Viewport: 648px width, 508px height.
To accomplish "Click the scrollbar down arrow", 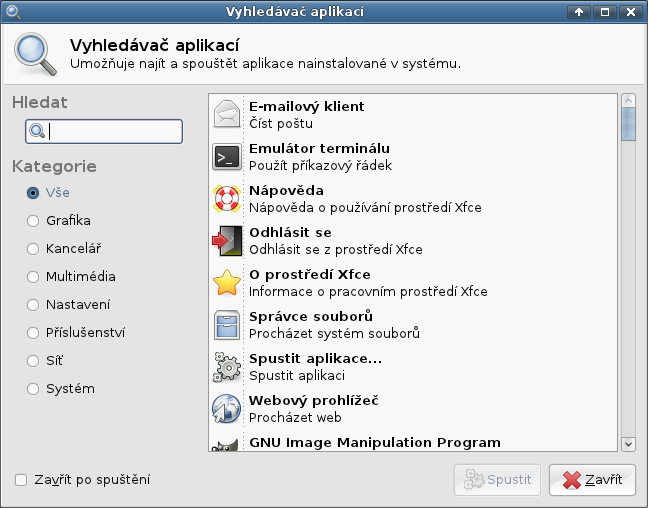I will pyautogui.click(x=628, y=444).
